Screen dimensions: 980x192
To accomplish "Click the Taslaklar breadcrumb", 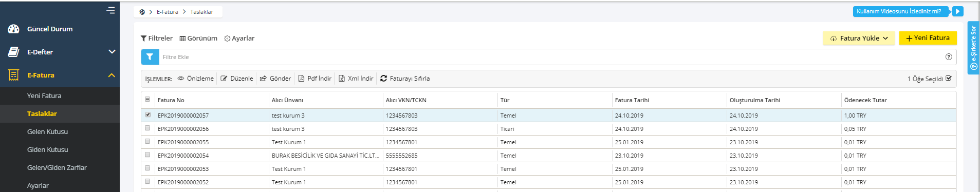I will pos(201,12).
